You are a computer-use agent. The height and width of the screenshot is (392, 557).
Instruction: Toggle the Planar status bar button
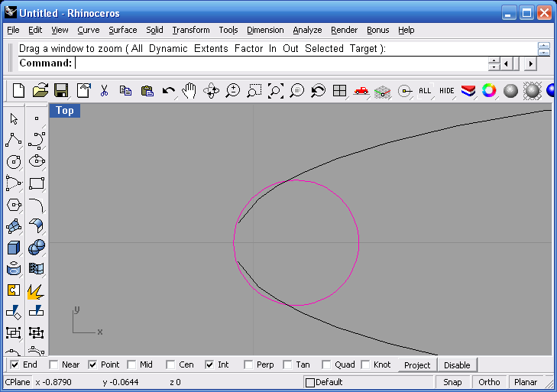(526, 382)
